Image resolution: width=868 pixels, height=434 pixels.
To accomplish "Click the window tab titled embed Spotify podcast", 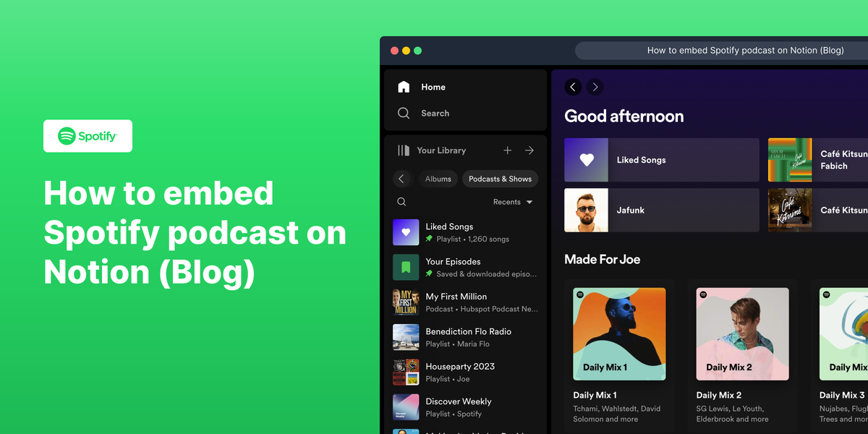I will 745,50.
